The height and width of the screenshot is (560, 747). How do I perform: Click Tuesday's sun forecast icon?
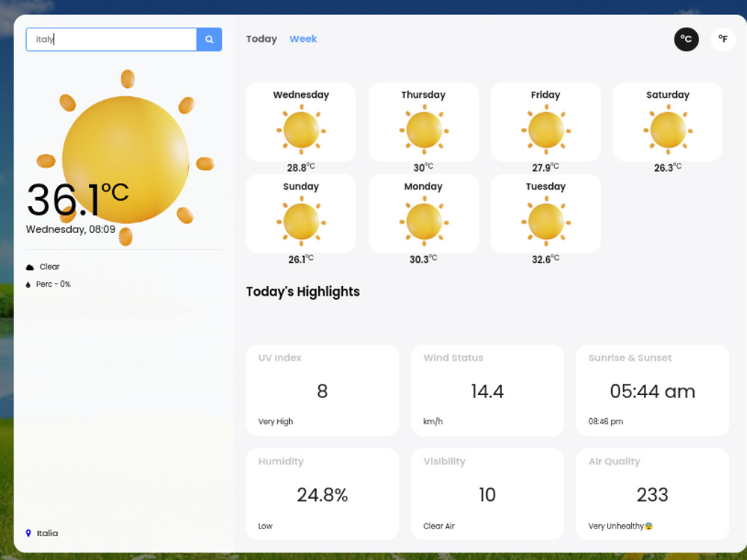pos(546,222)
